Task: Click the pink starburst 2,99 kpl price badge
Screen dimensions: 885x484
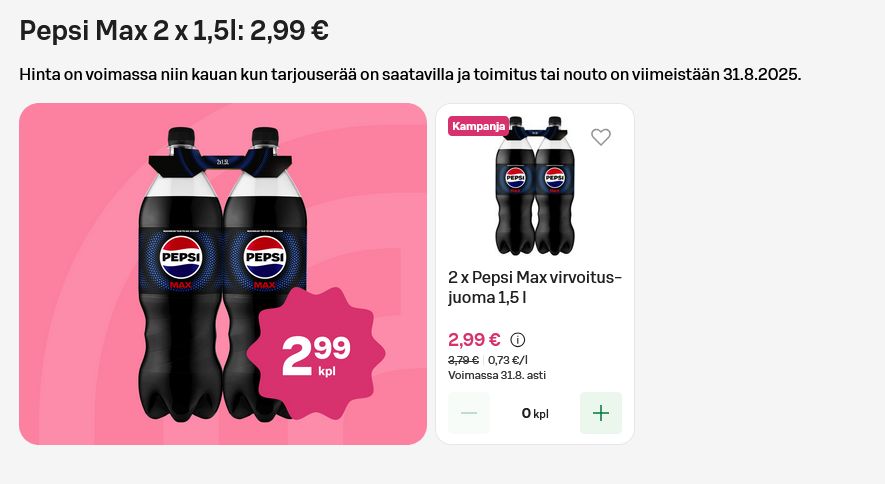Action: [x=316, y=353]
